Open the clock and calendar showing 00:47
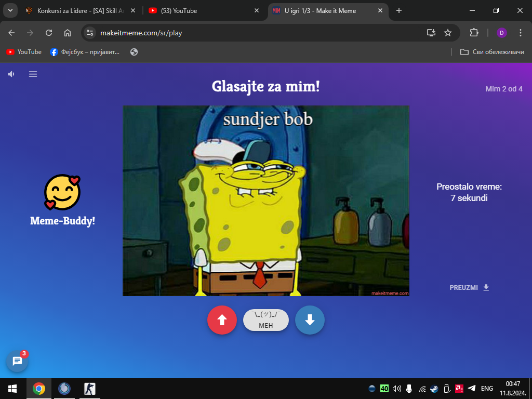 pyautogui.click(x=513, y=389)
